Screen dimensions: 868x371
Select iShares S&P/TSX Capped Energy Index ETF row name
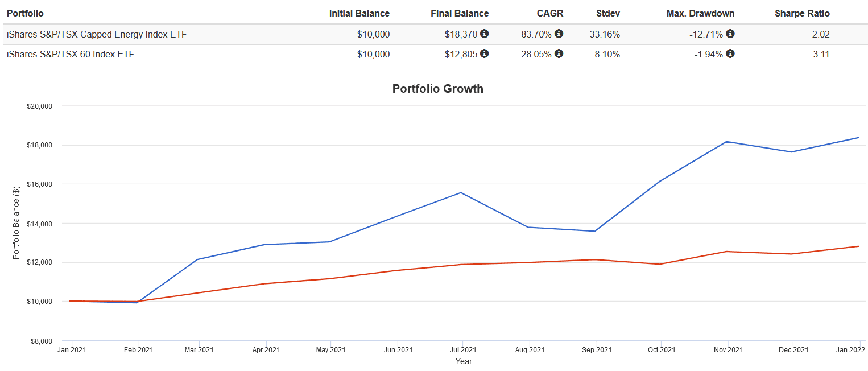coord(97,34)
